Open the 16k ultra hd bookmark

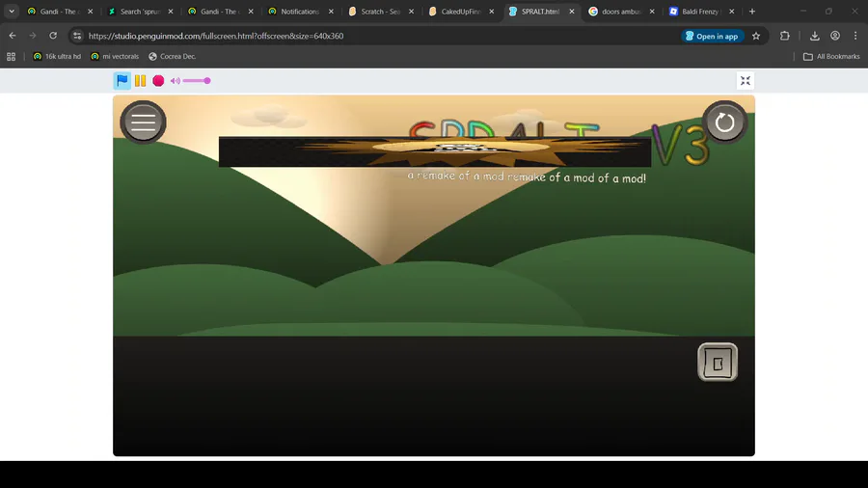tap(57, 57)
